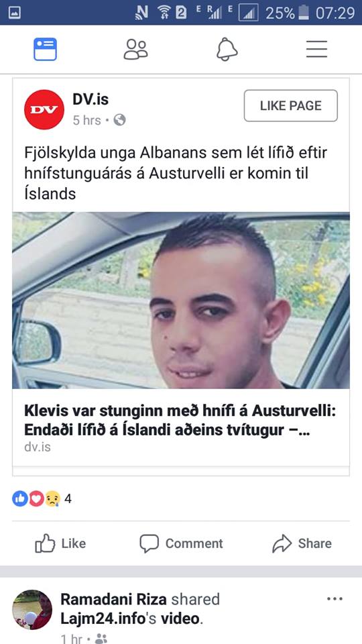Open the DV.is page name

click(x=90, y=99)
